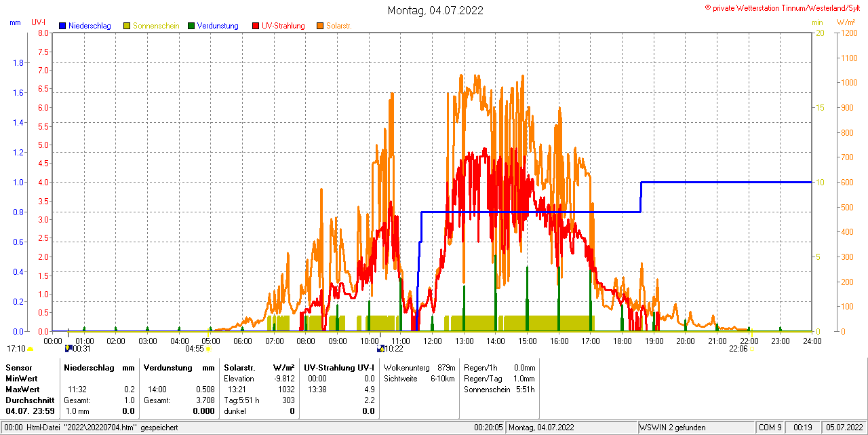This screenshot has height=435, width=868.
Task: Click the WSWIN 2 gefunden status entry
Action: [x=673, y=428]
